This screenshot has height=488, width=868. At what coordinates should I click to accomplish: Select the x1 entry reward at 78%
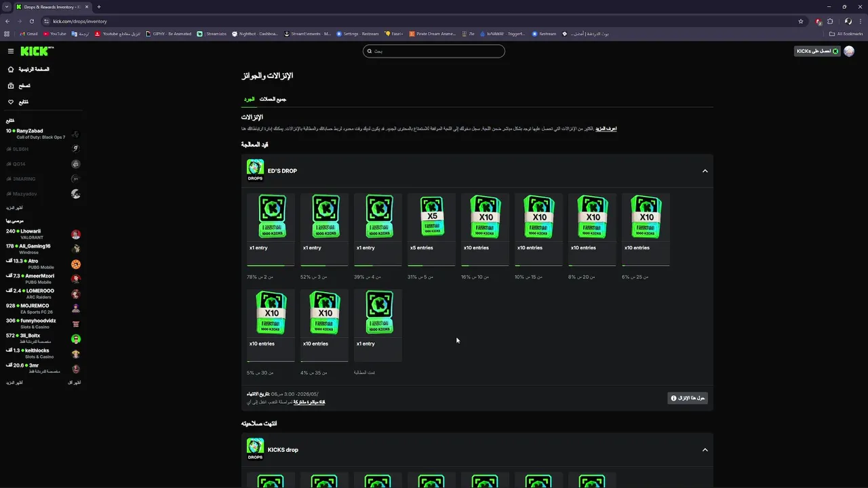(271, 229)
